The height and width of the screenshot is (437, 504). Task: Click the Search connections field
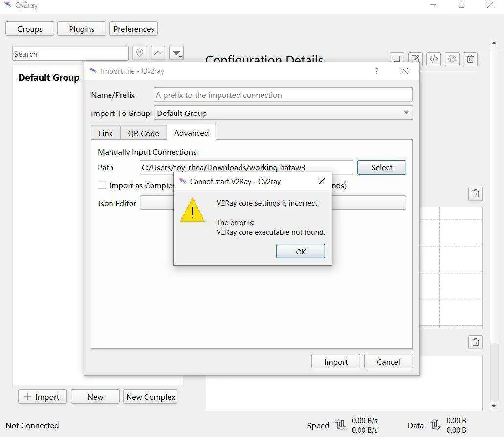pyautogui.click(x=70, y=53)
